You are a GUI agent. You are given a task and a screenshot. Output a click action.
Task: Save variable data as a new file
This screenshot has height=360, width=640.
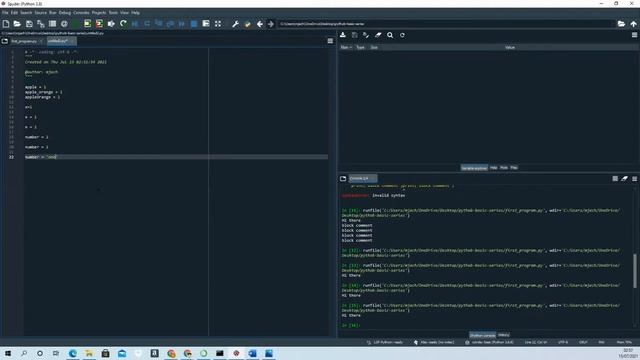(366, 35)
